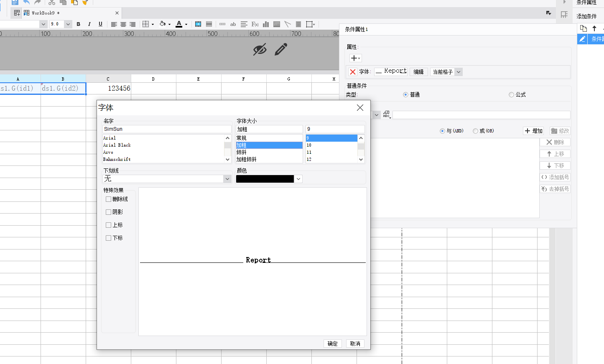The height and width of the screenshot is (364, 604).
Task: Click the black font color swatch
Action: (265, 179)
